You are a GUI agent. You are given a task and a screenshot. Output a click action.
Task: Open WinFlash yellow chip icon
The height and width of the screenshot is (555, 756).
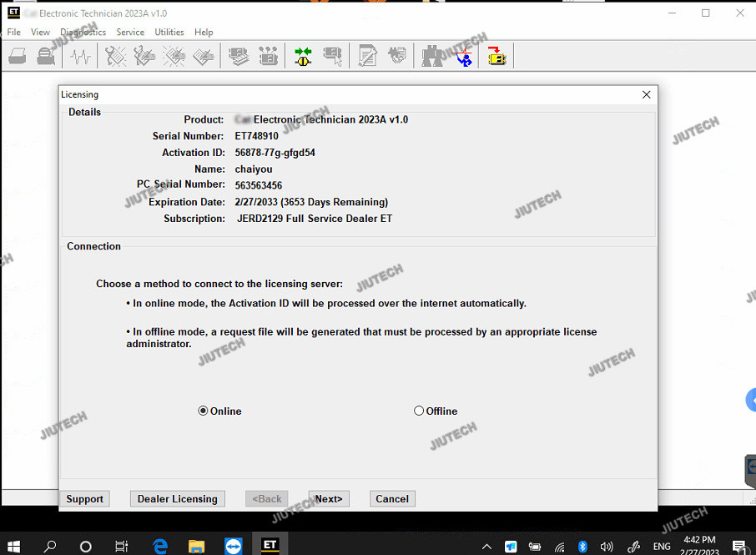pos(496,57)
